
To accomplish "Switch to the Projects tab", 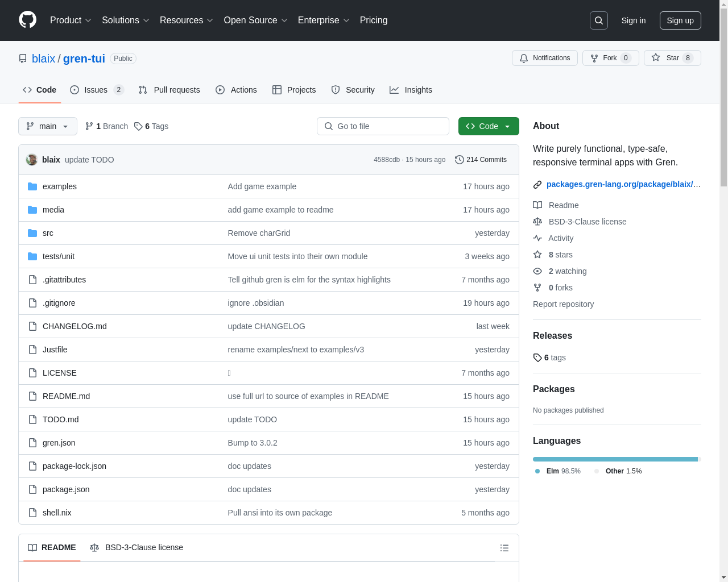I will [x=294, y=90].
